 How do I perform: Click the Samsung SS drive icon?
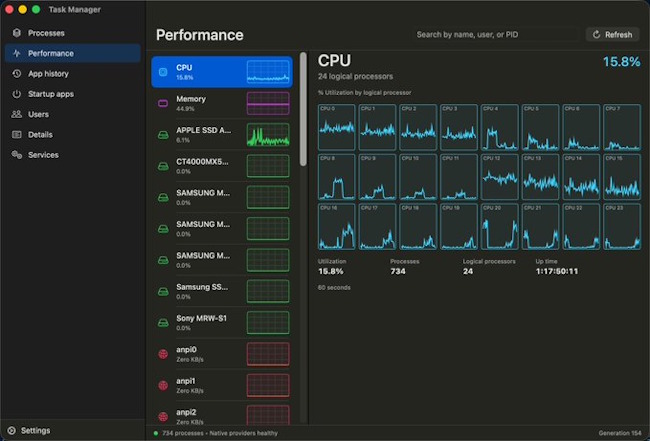pyautogui.click(x=163, y=291)
